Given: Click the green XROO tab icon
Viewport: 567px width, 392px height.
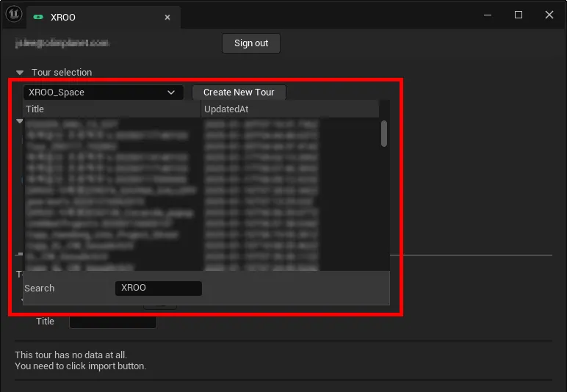Looking at the screenshot, I should coord(38,17).
